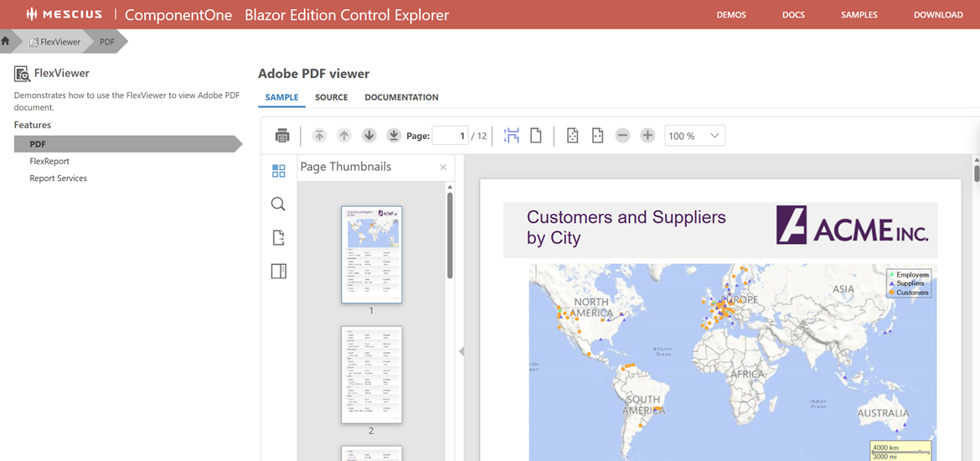Zoom in with the plus button
The width and height of the screenshot is (980, 461).
pos(647,135)
